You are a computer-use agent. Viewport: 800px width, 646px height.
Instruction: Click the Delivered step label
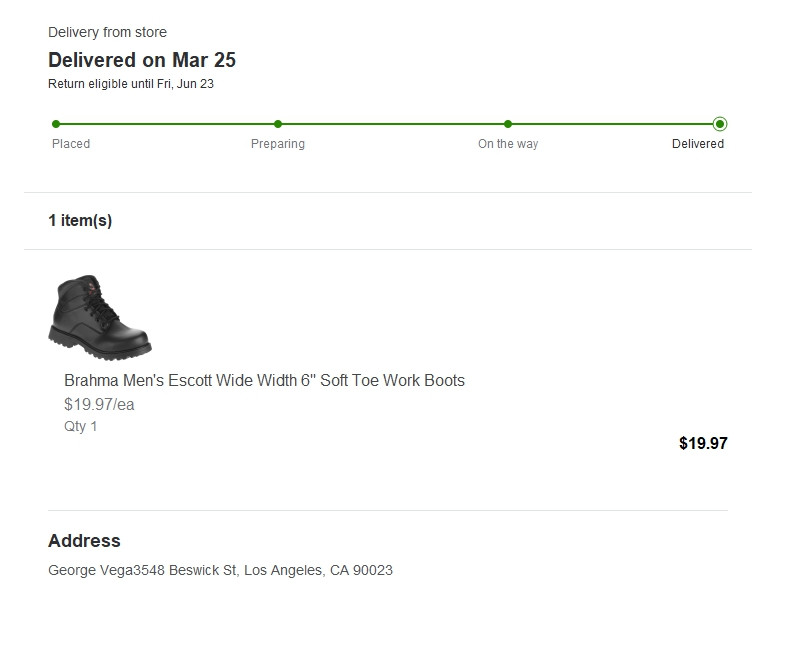coord(698,144)
